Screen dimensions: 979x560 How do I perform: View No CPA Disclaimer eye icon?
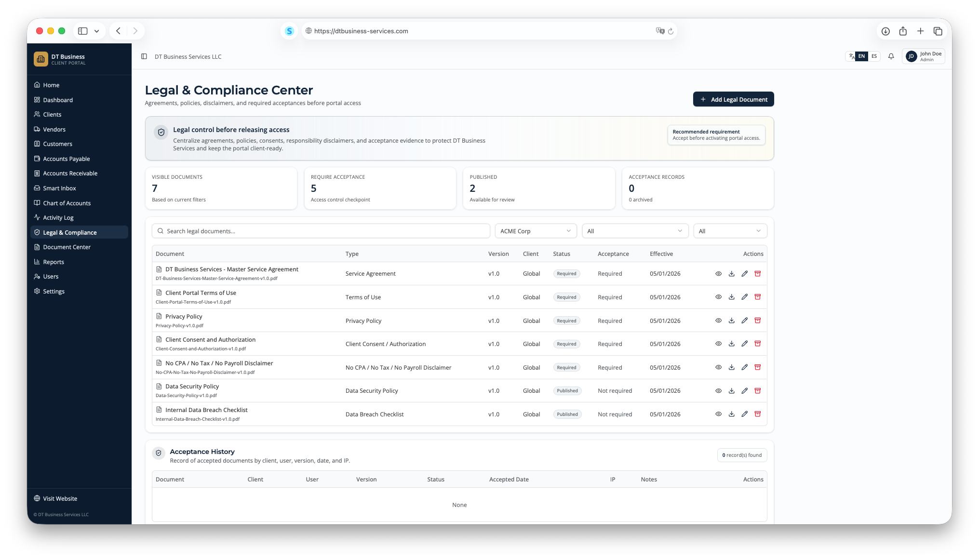coord(718,367)
